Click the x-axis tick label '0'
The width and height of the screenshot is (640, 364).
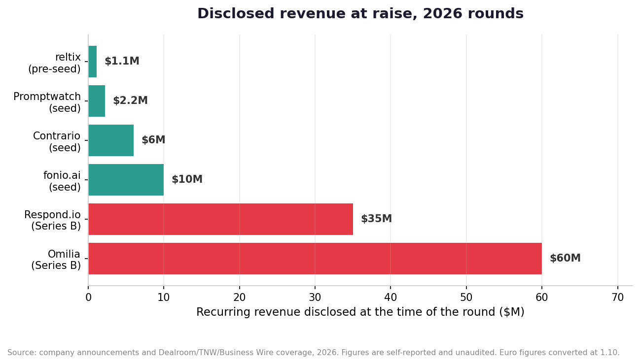[88, 298]
